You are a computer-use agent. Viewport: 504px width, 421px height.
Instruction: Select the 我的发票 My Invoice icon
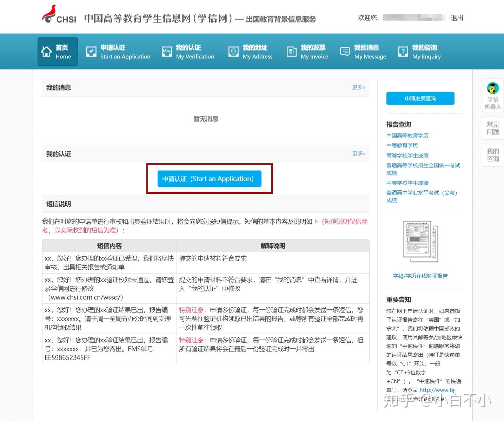coord(291,51)
